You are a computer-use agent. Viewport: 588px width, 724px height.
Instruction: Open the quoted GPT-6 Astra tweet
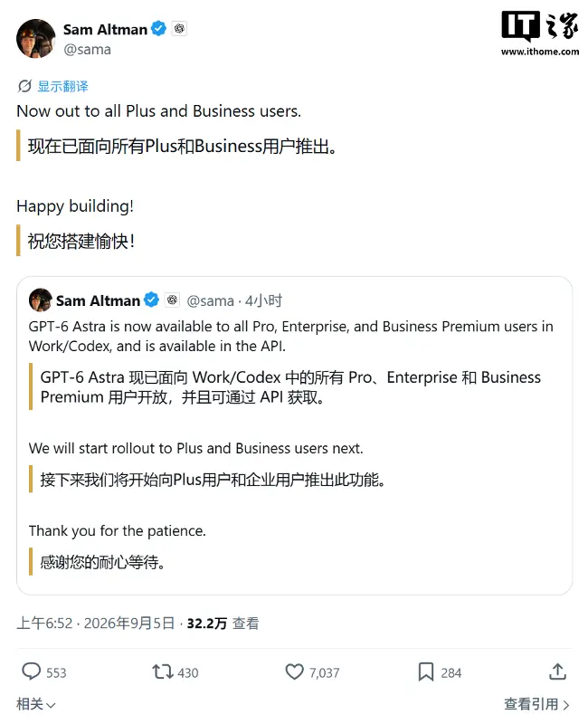coord(295,435)
